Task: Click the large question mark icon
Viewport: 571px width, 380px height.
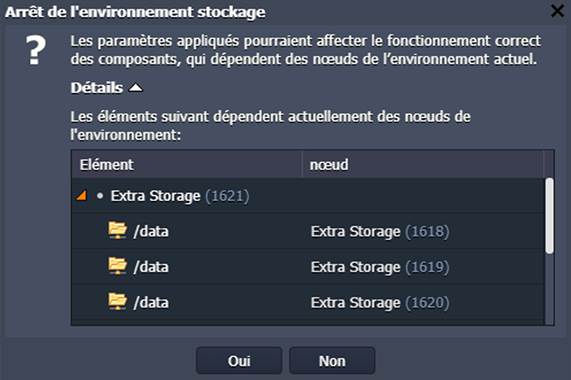Action: coord(36,50)
